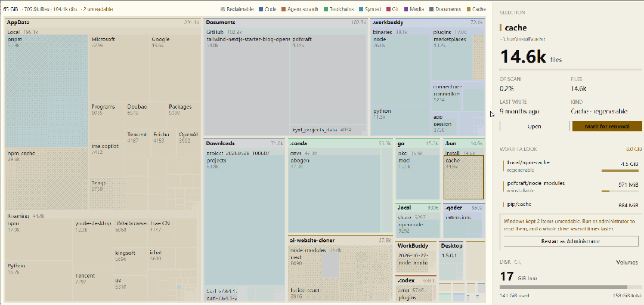Image resolution: width=644 pixels, height=305 pixels.
Task: Select the Google folder block
Action: (175, 68)
